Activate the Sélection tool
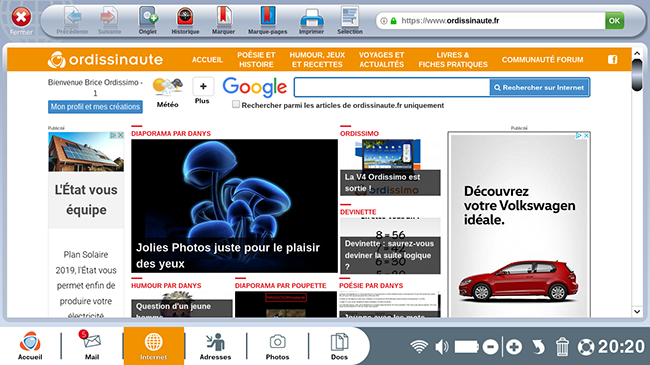 coord(350,20)
